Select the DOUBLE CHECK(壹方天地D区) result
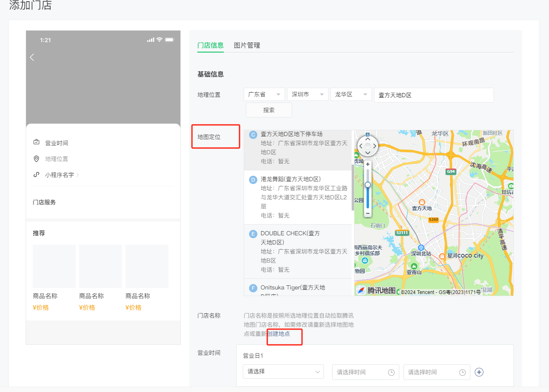Viewport: 549px width, 392px height. tap(298, 251)
